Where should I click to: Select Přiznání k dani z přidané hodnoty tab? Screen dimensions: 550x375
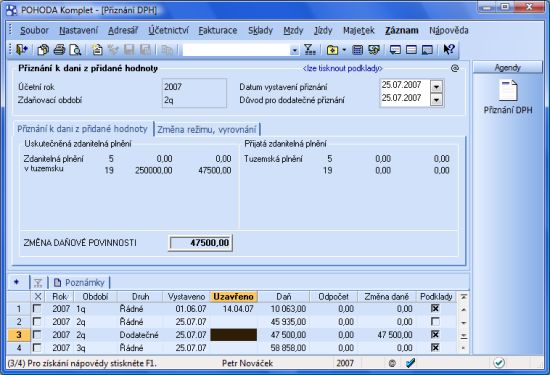[82, 129]
